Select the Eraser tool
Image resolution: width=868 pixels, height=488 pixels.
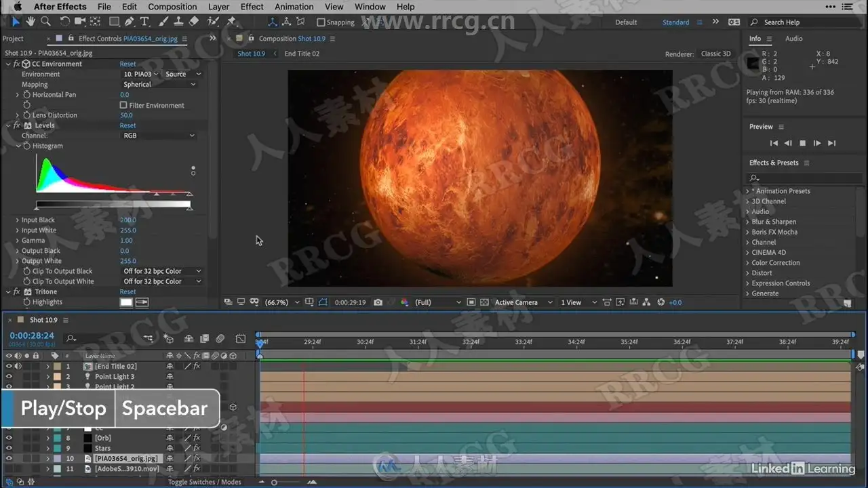coord(194,22)
